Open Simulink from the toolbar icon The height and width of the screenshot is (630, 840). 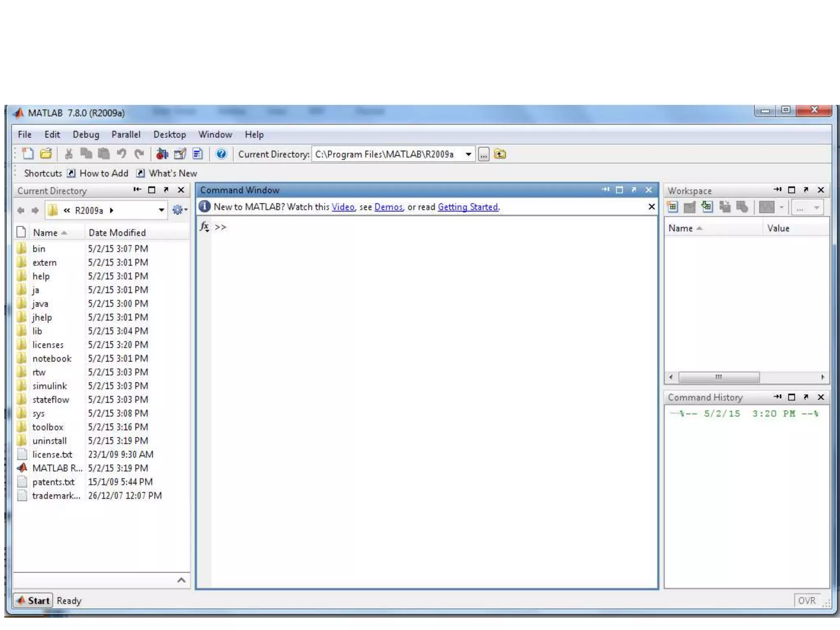point(162,154)
